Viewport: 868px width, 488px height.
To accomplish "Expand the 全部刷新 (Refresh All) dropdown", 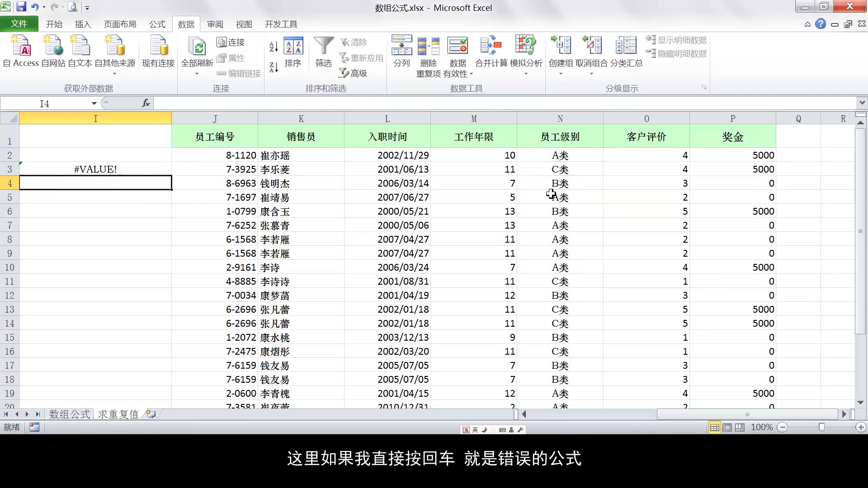I will [197, 74].
